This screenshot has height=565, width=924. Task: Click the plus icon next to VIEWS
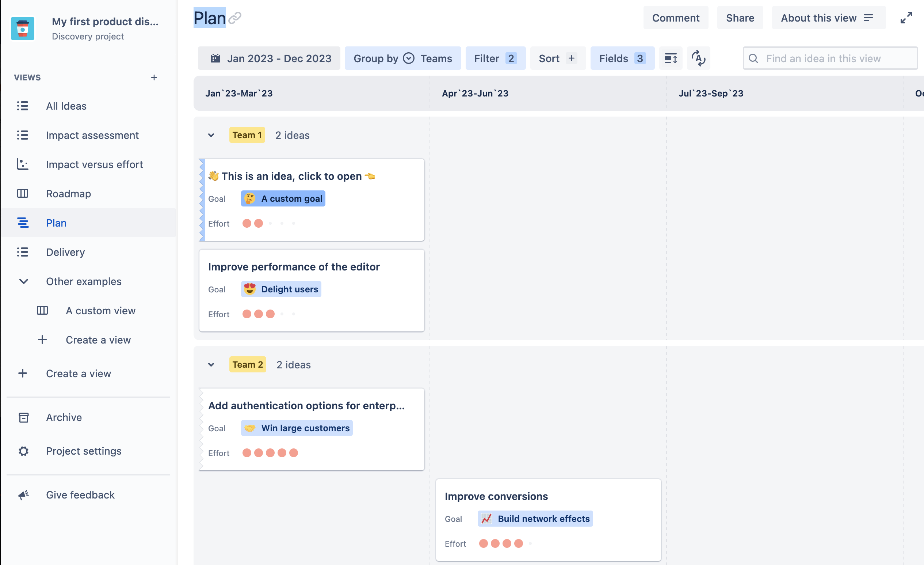(x=154, y=77)
